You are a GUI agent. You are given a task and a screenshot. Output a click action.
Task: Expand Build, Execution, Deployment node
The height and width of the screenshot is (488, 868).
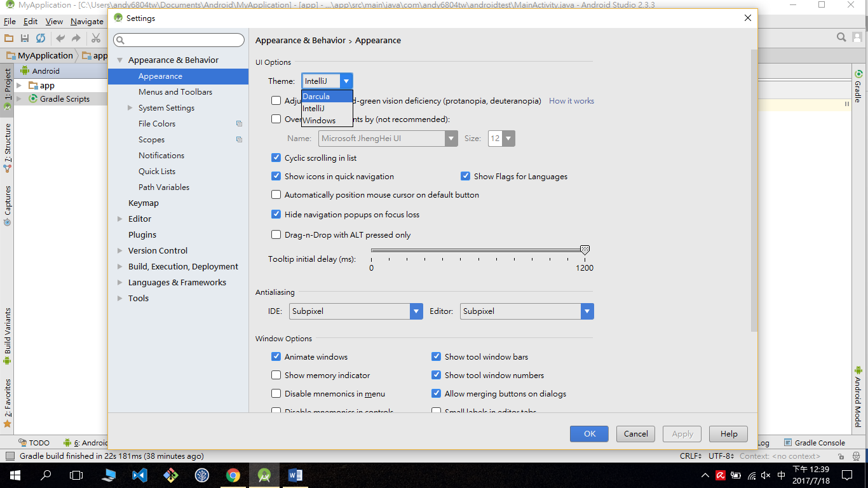pos(119,266)
